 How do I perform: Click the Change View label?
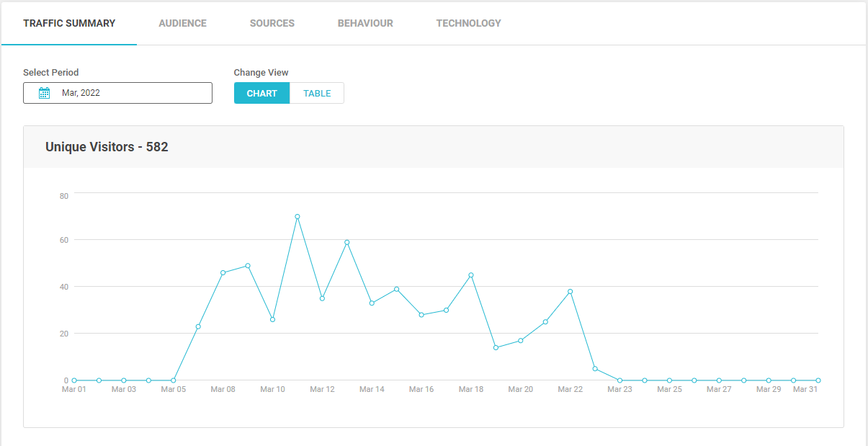pyautogui.click(x=261, y=72)
